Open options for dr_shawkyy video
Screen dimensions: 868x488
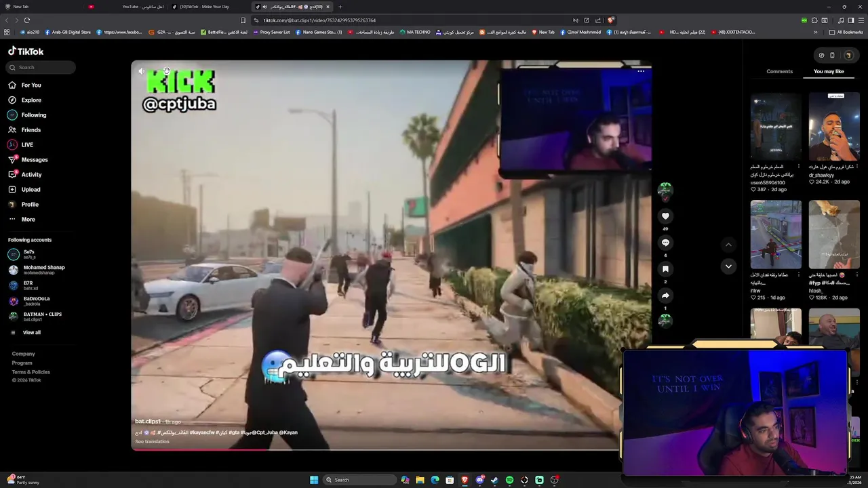857,167
